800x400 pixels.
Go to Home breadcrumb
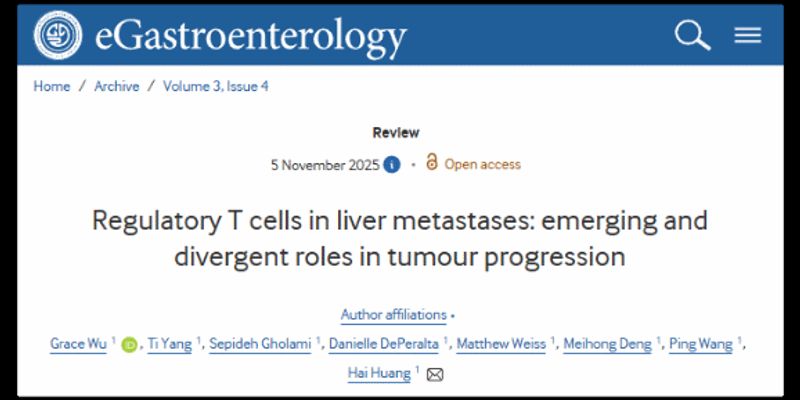pyautogui.click(x=52, y=86)
